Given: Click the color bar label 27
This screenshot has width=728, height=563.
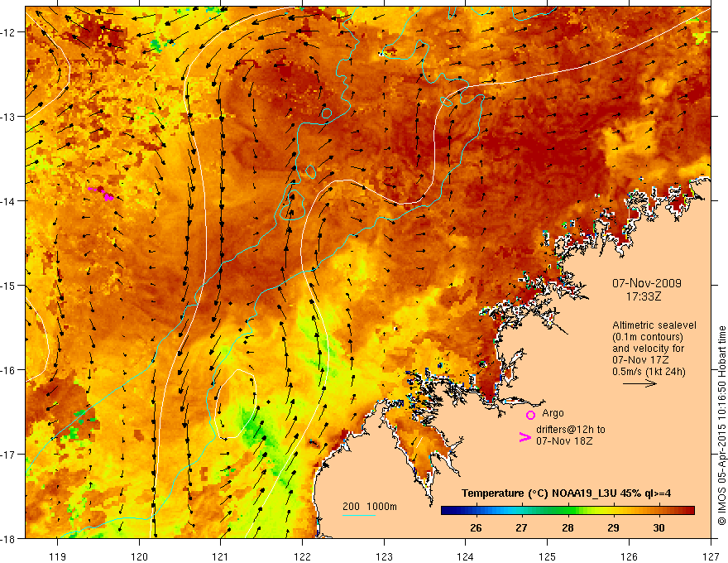Looking at the screenshot, I should coord(521,527).
